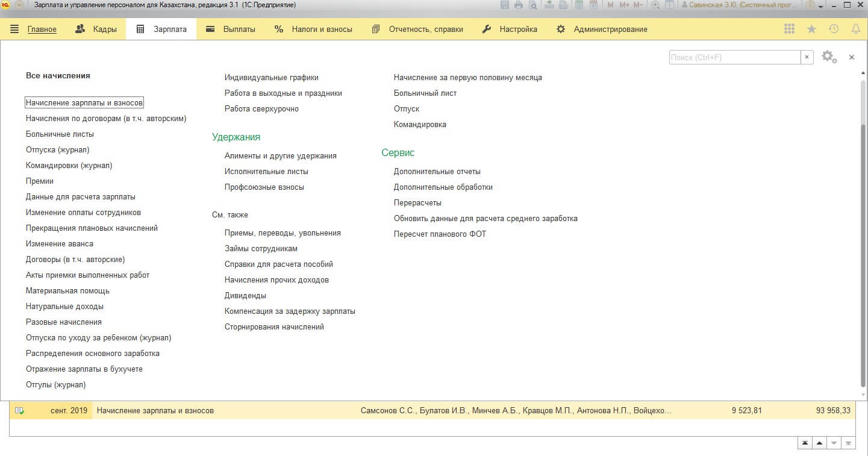Select amount 9 523,81 cell
This screenshot has height=456, width=868.
[x=747, y=411]
